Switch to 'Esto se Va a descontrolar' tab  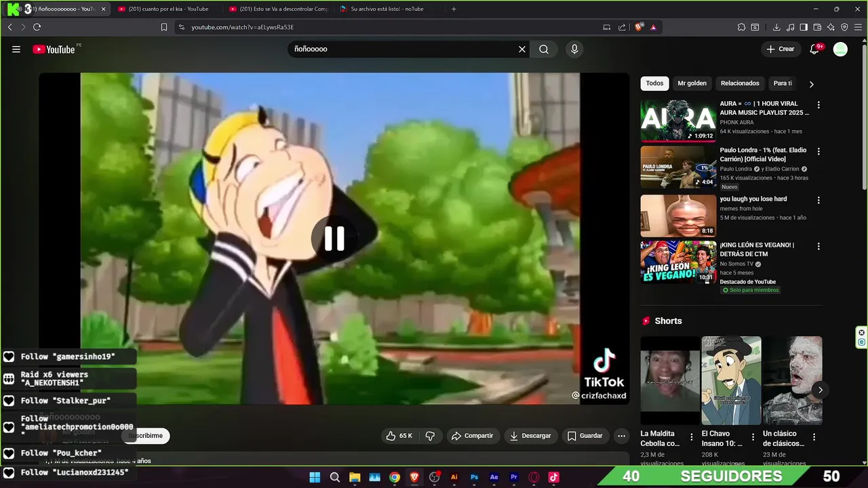coord(278,9)
